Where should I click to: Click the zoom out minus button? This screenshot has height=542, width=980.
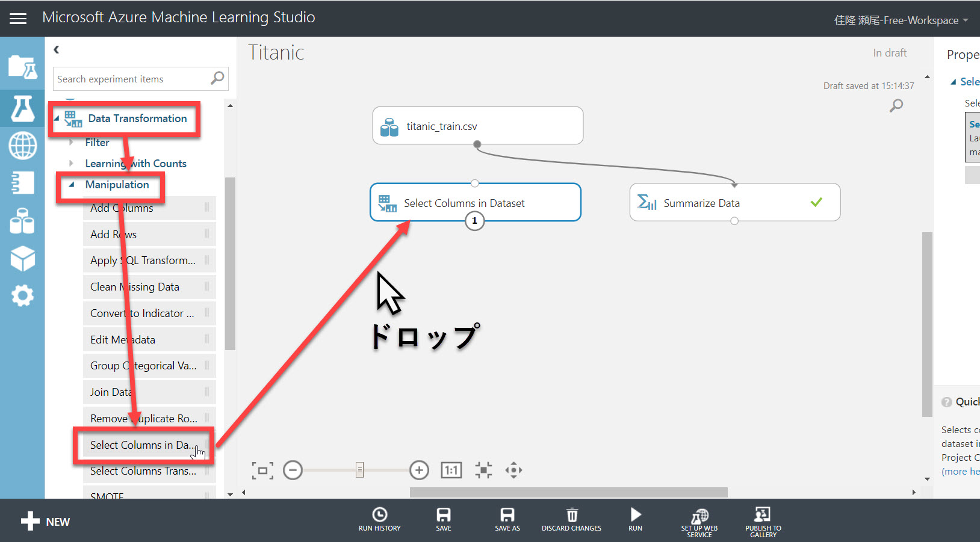(x=293, y=470)
